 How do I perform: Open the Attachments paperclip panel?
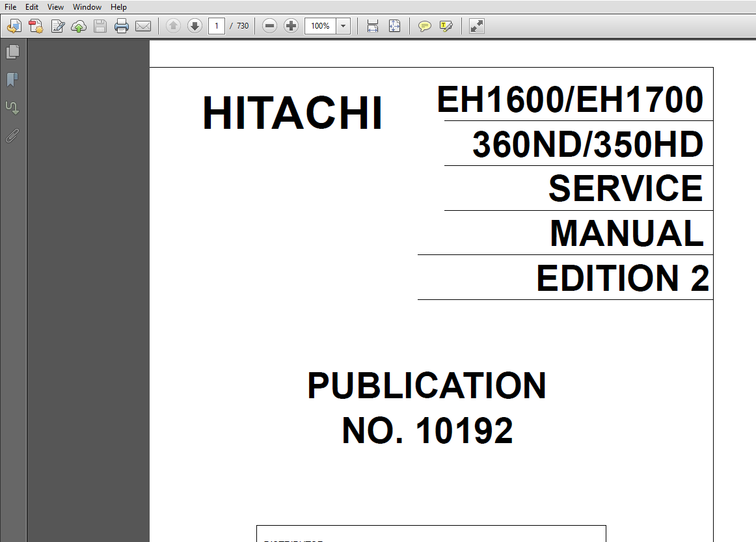[x=12, y=136]
